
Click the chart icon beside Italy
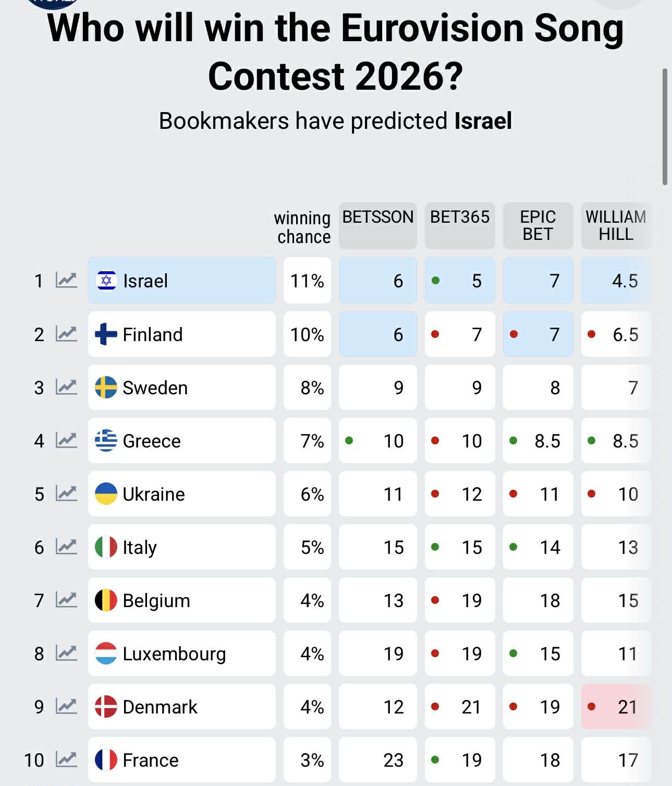[66, 547]
